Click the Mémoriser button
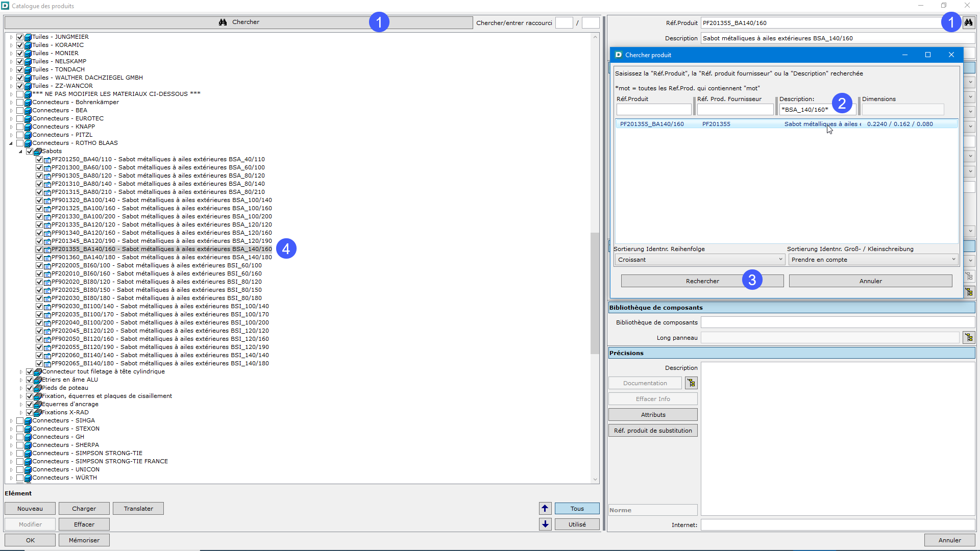The image size is (980, 551). click(84, 540)
